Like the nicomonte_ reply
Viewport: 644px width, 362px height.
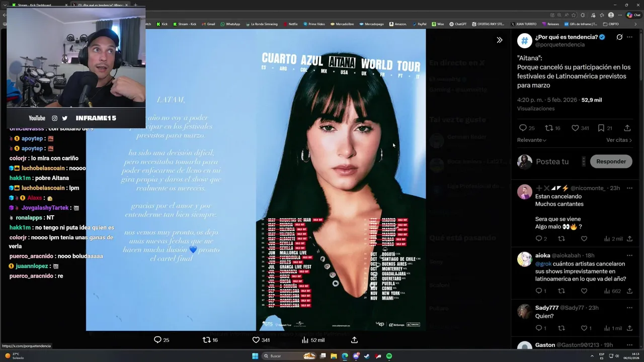(584, 239)
